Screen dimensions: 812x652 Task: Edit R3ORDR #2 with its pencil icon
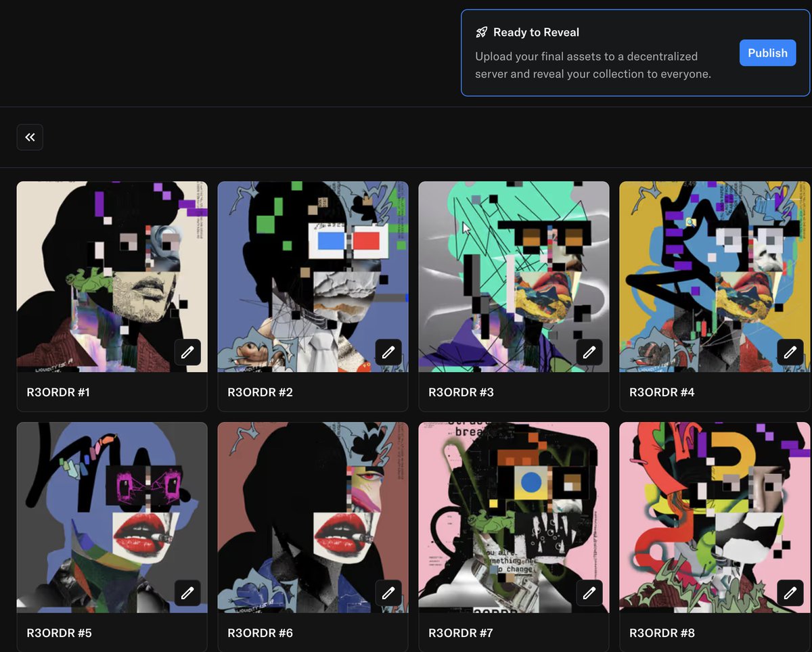388,352
